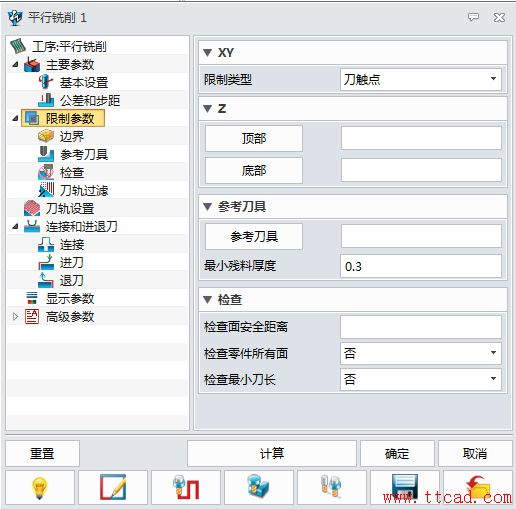Select 刀轨设置 label in tree
This screenshot has width=516, height=509.
pos(70,208)
